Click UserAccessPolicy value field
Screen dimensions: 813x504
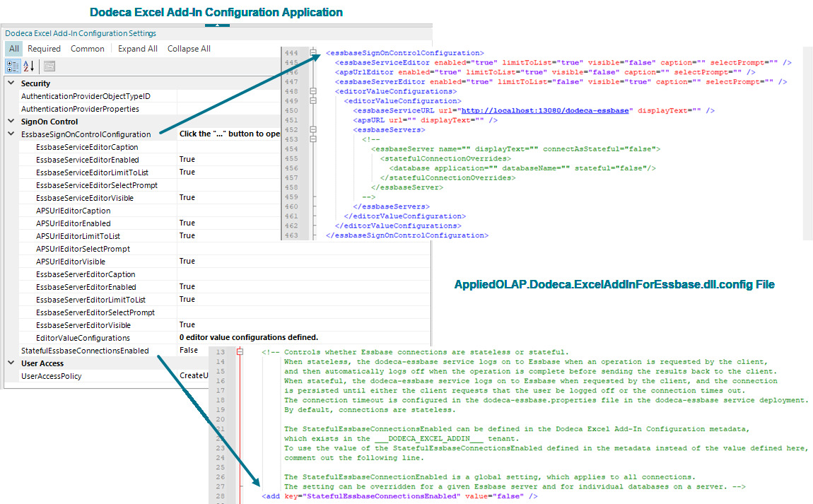click(194, 375)
